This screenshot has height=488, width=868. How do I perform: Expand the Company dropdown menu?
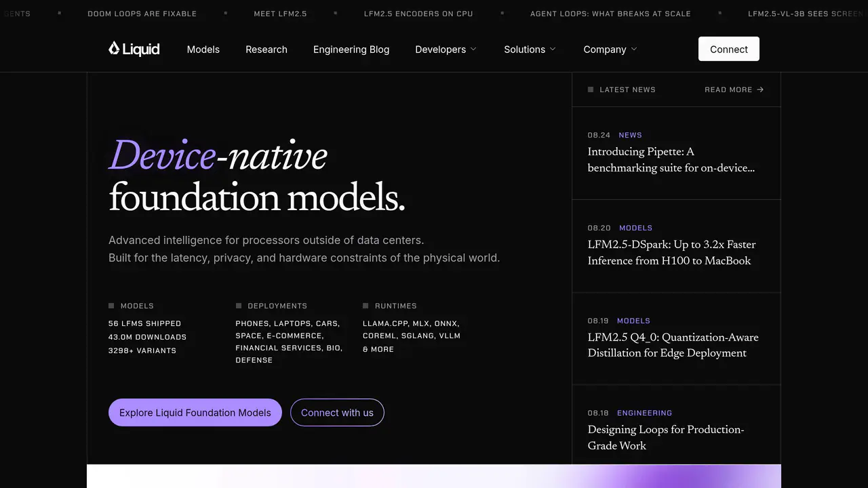coord(610,49)
